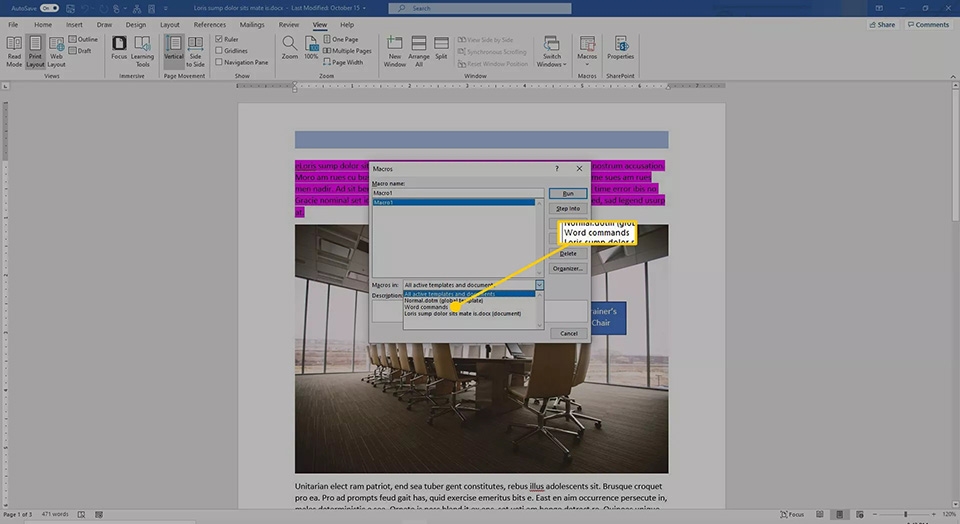Choose One Page zoom
Screen dimensions: 960x524
[x=340, y=39]
